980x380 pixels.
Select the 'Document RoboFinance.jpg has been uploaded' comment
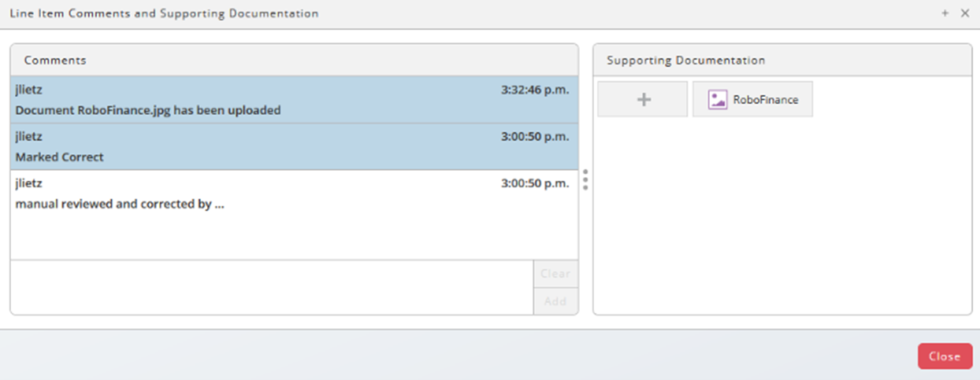point(295,100)
